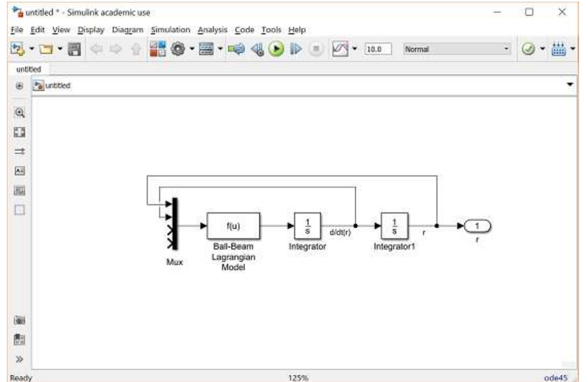Save the model with the floppy disk icon

[74, 49]
